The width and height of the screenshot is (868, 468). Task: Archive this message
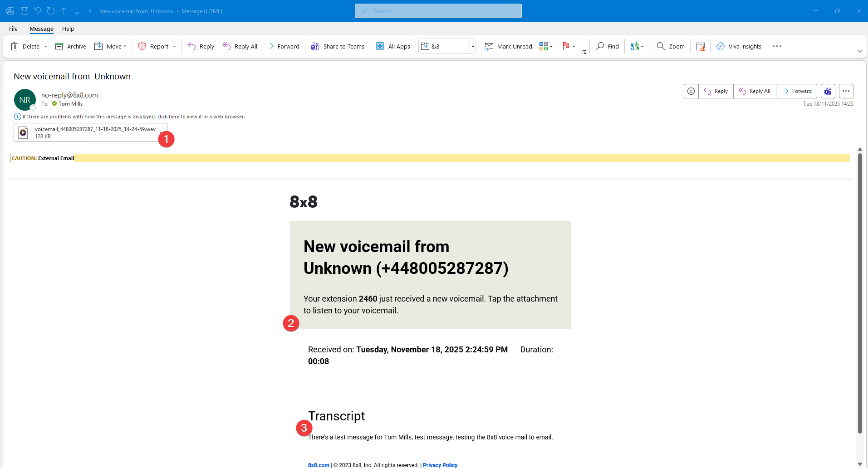[70, 46]
